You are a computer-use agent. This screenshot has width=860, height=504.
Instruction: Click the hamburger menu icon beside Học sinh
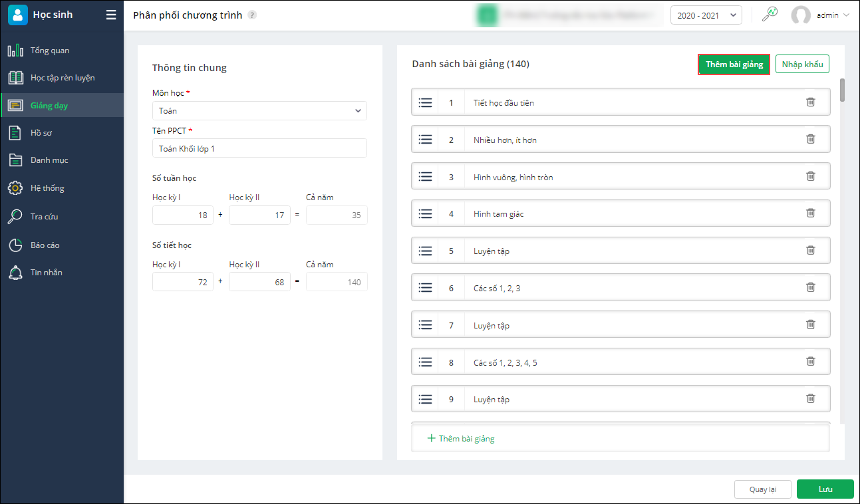[x=111, y=15]
